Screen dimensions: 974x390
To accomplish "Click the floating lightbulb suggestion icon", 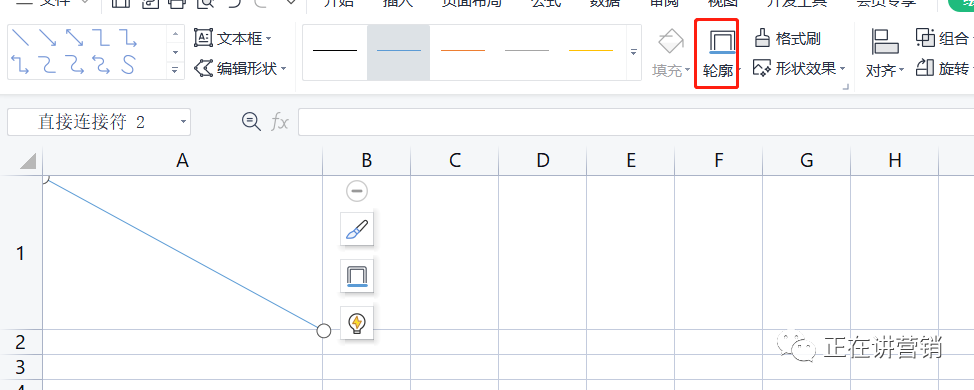I will click(x=357, y=323).
